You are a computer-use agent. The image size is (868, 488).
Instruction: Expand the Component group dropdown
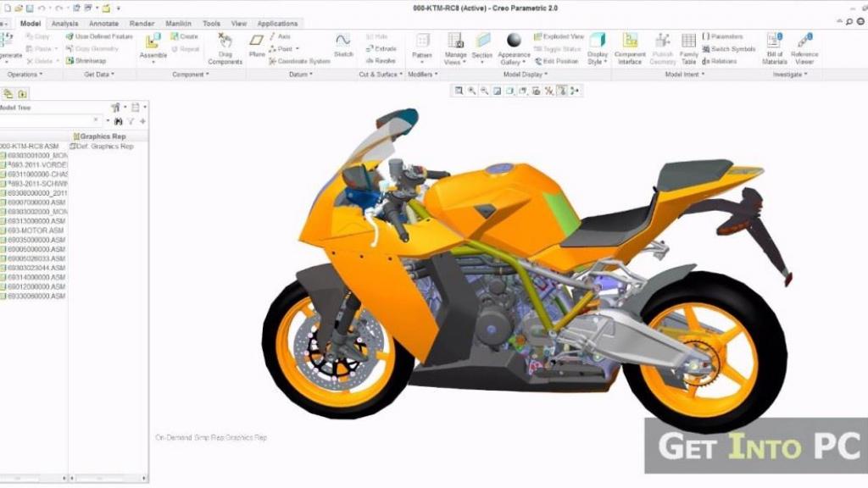pyautogui.click(x=191, y=75)
